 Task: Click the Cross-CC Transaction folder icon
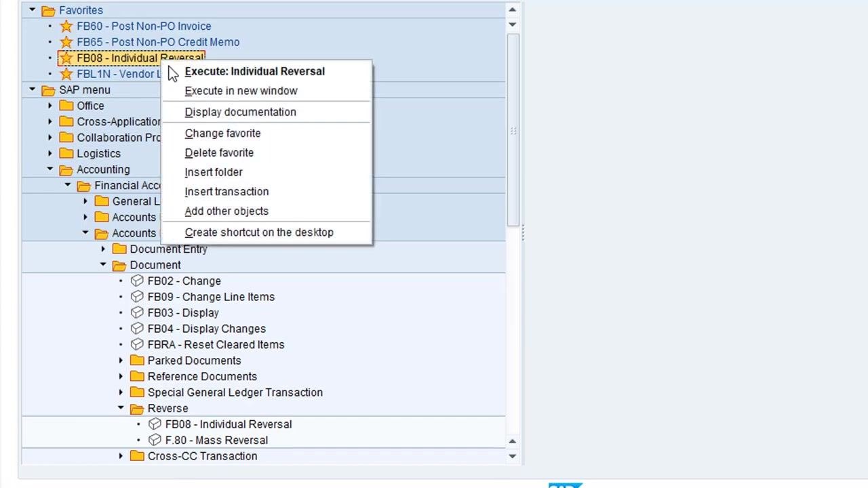click(x=137, y=455)
